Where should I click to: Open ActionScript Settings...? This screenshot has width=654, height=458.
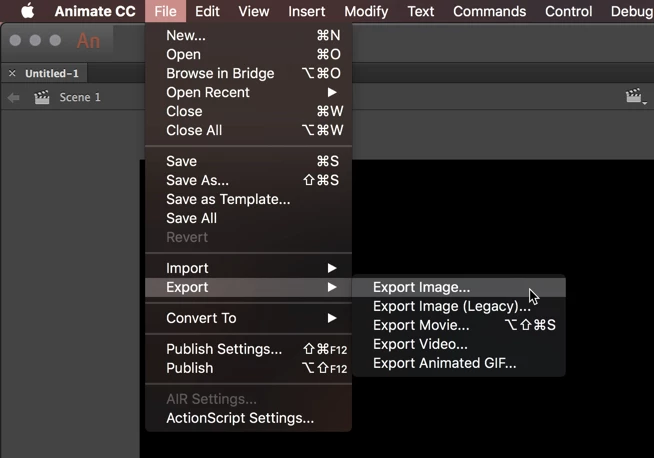click(x=249, y=418)
